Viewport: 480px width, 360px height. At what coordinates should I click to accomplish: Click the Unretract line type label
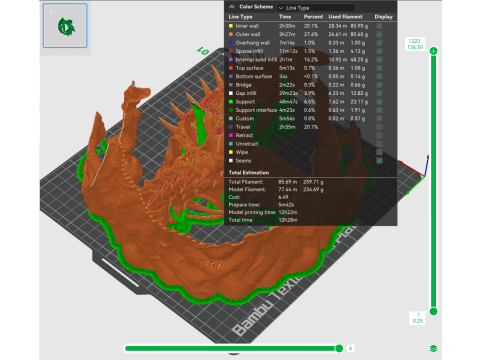[247, 144]
